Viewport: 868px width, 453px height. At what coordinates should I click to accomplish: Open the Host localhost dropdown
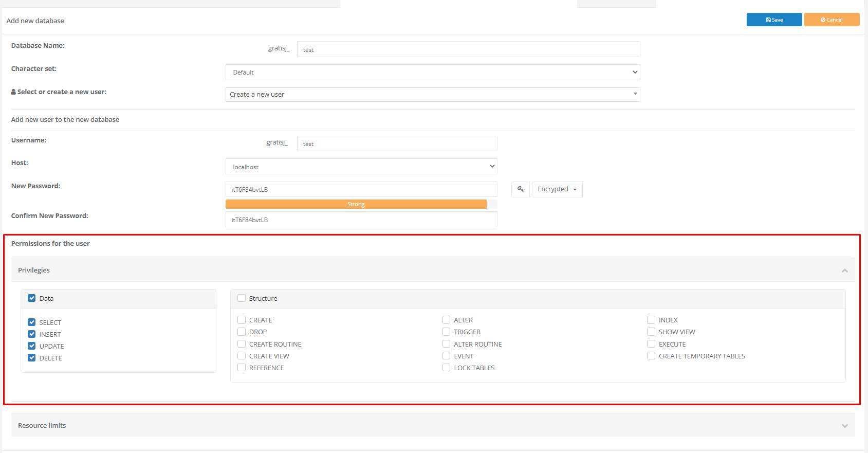tap(361, 167)
